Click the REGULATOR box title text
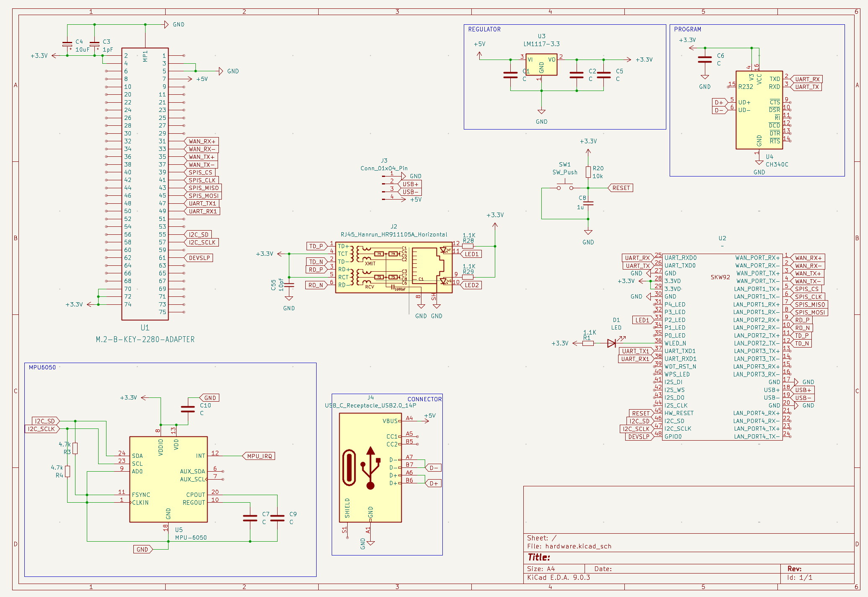The width and height of the screenshot is (868, 597). click(x=484, y=29)
